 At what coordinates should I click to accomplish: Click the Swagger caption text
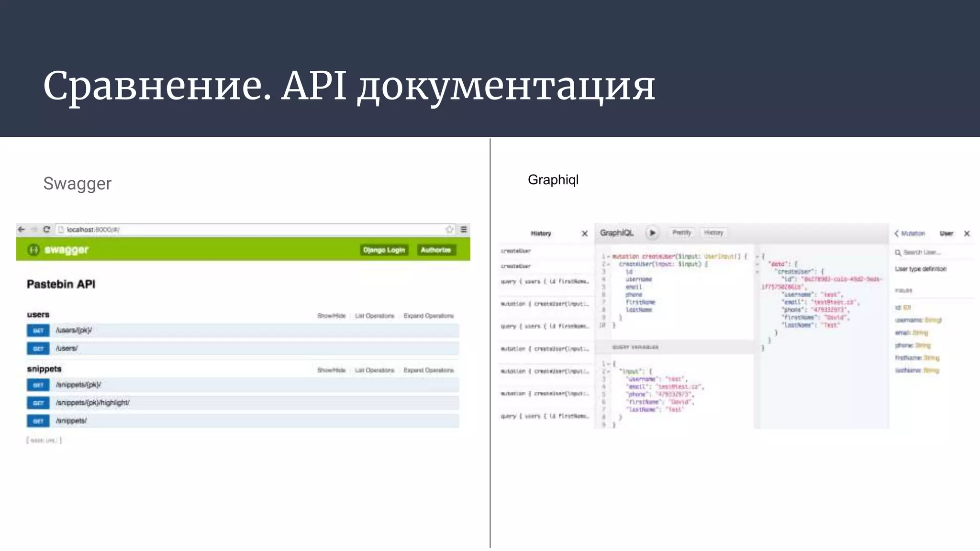pos(77,184)
